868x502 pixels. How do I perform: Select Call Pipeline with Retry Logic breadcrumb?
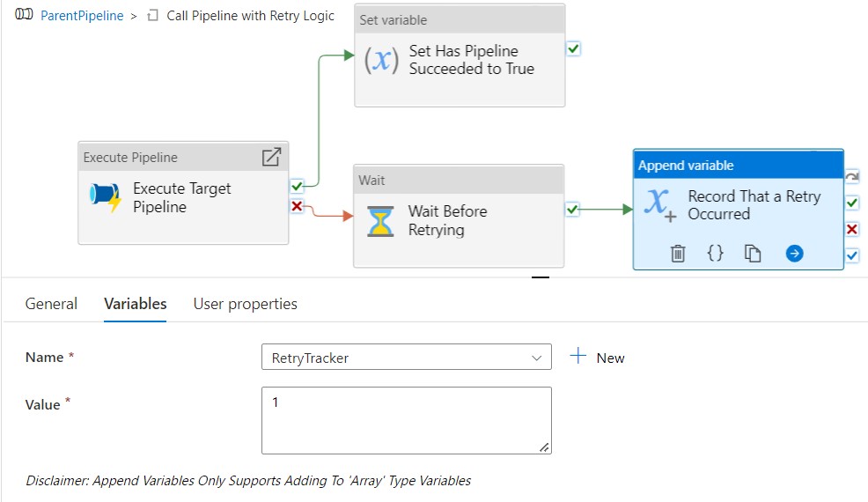tap(250, 16)
